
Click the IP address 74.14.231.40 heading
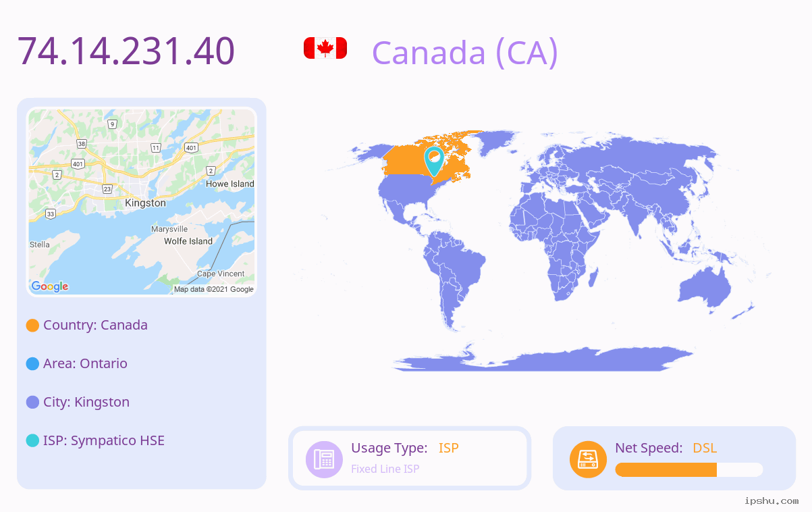pyautogui.click(x=126, y=51)
